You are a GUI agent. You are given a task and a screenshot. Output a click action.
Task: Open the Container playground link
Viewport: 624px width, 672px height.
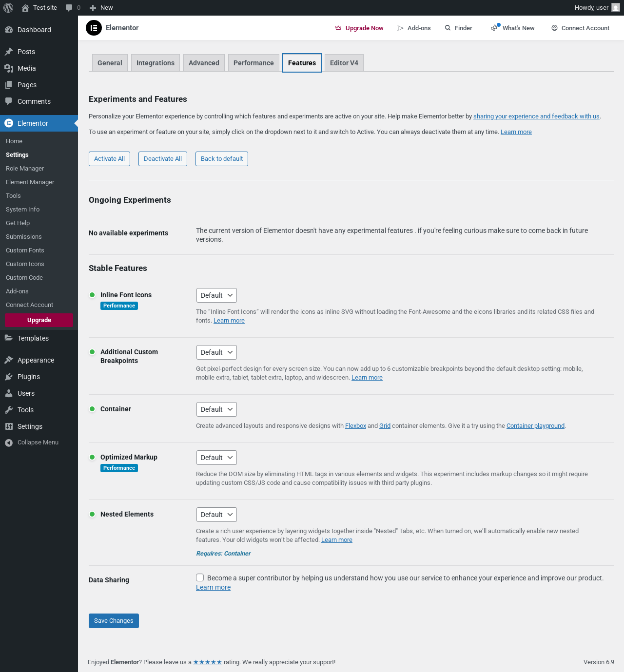coord(535,426)
